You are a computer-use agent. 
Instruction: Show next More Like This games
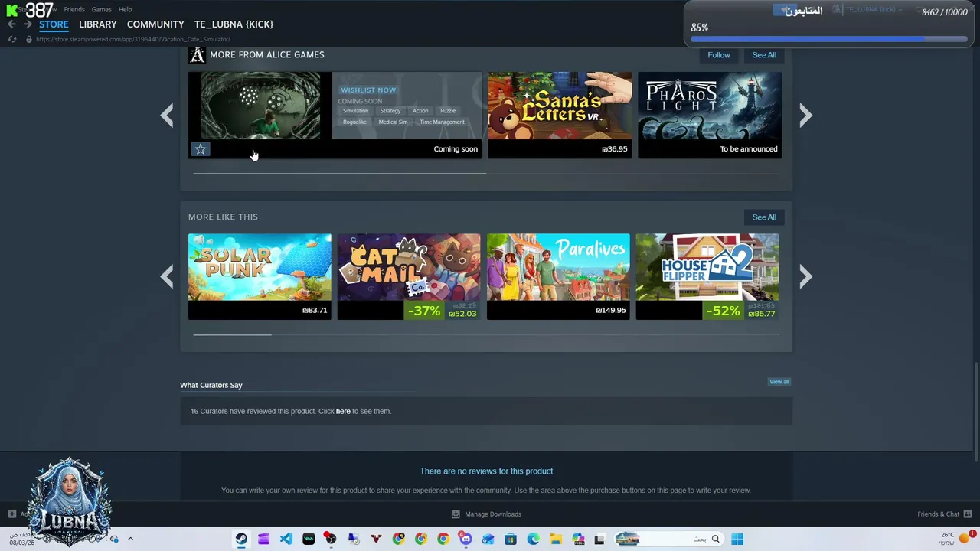[x=805, y=277]
